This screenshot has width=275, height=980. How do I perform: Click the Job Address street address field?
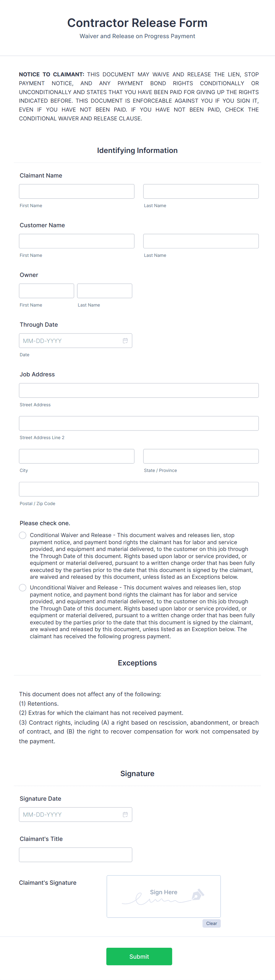click(139, 390)
